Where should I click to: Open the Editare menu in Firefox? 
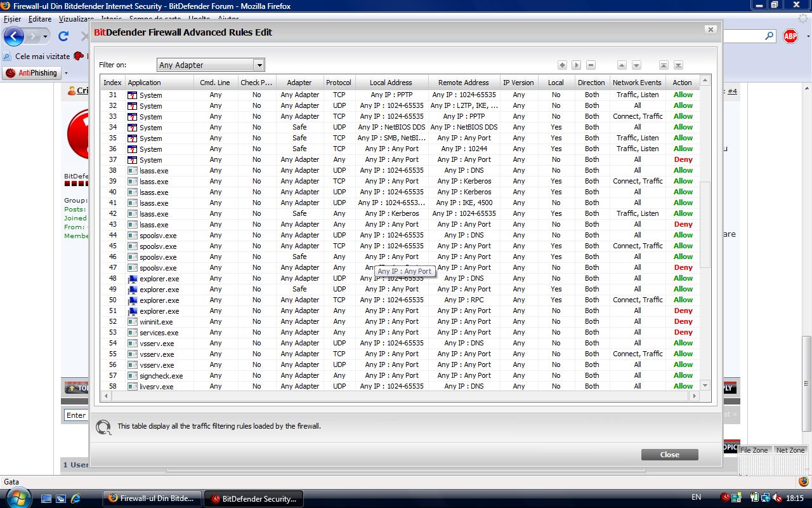tap(40, 19)
